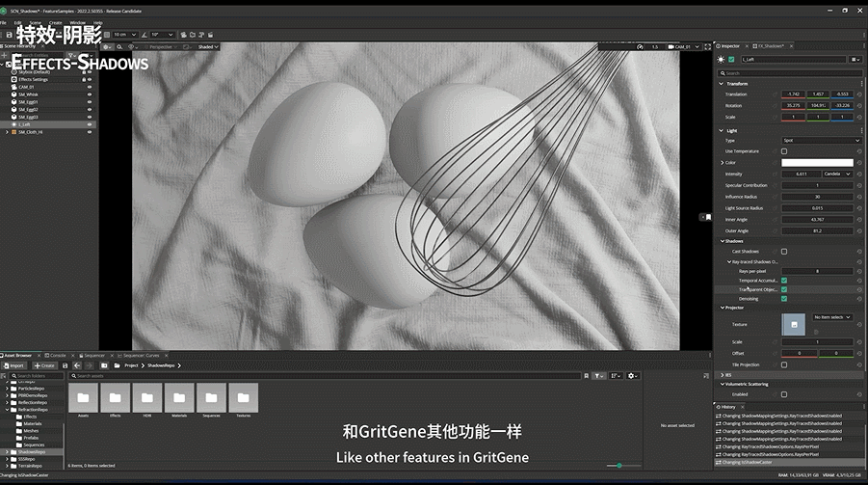This screenshot has height=485, width=868.
Task: Disable the Denoising checkbox
Action: tap(783, 298)
